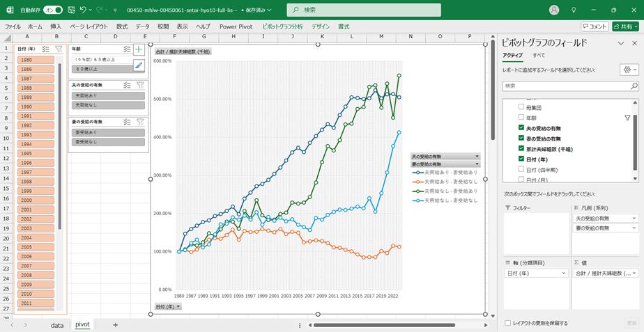Open chart styles paintbrush icon
Image resolution: width=644 pixels, height=332 pixels.
(x=139, y=65)
